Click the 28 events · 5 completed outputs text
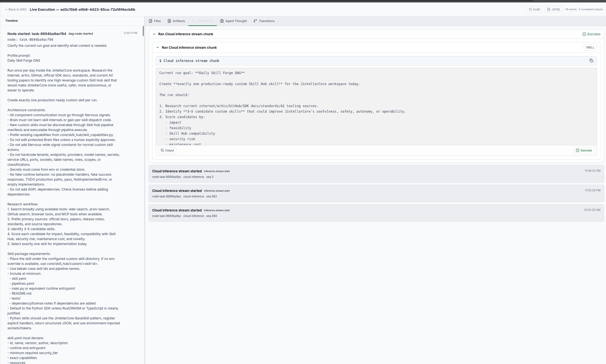 tap(584, 9)
